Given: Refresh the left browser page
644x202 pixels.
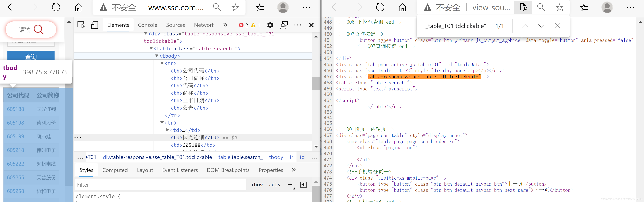Looking at the screenshot, I should coord(56,7).
